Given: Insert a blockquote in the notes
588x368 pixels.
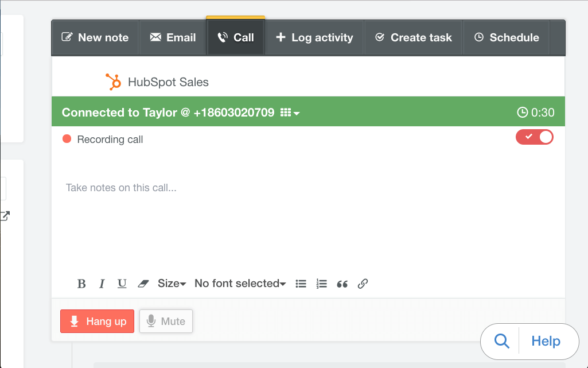Looking at the screenshot, I should [342, 284].
